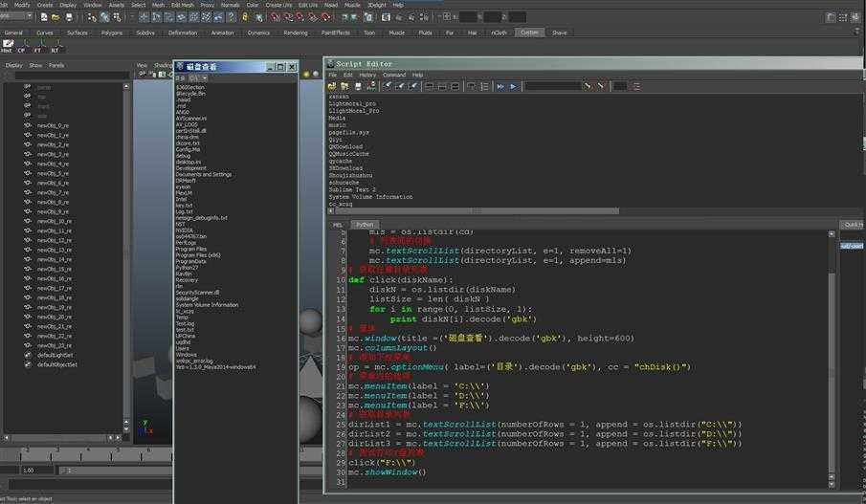Image resolution: width=866 pixels, height=504 pixels.
Task: Click the first red magnet snap icon
Action: point(275,17)
